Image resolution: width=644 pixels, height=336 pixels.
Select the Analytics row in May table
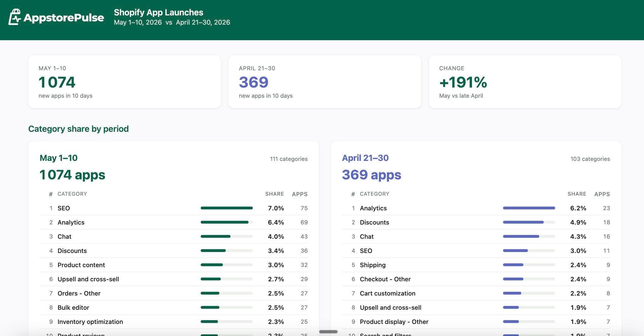(174, 222)
